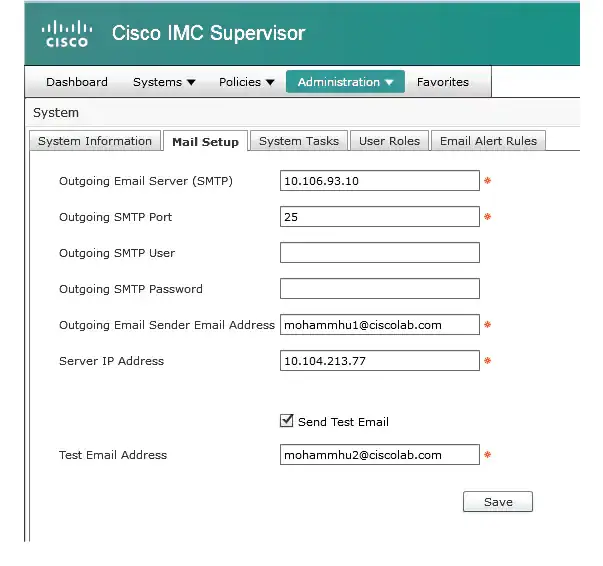
Task: Click the Cisco logo icon
Action: pyautogui.click(x=67, y=34)
